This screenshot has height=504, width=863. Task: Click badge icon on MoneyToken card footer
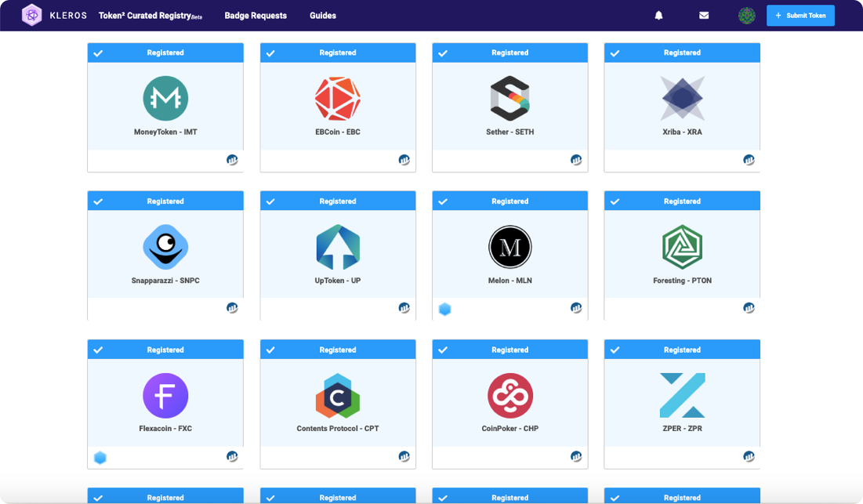tap(232, 160)
